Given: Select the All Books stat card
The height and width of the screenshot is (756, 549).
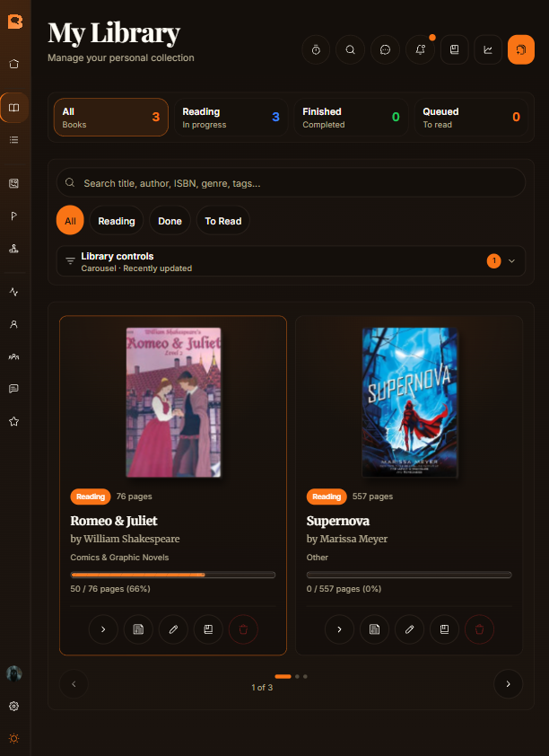Looking at the screenshot, I should (x=110, y=117).
